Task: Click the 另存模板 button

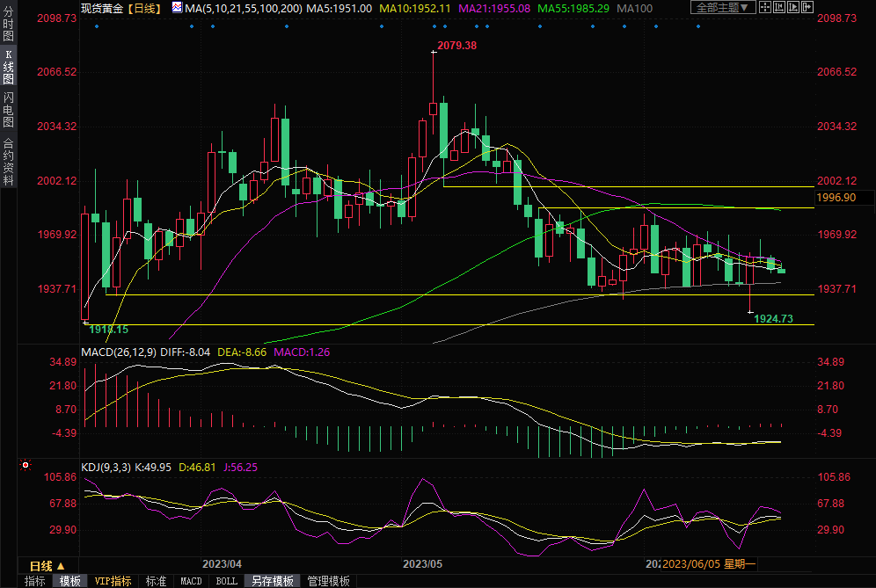Action: coord(273,581)
